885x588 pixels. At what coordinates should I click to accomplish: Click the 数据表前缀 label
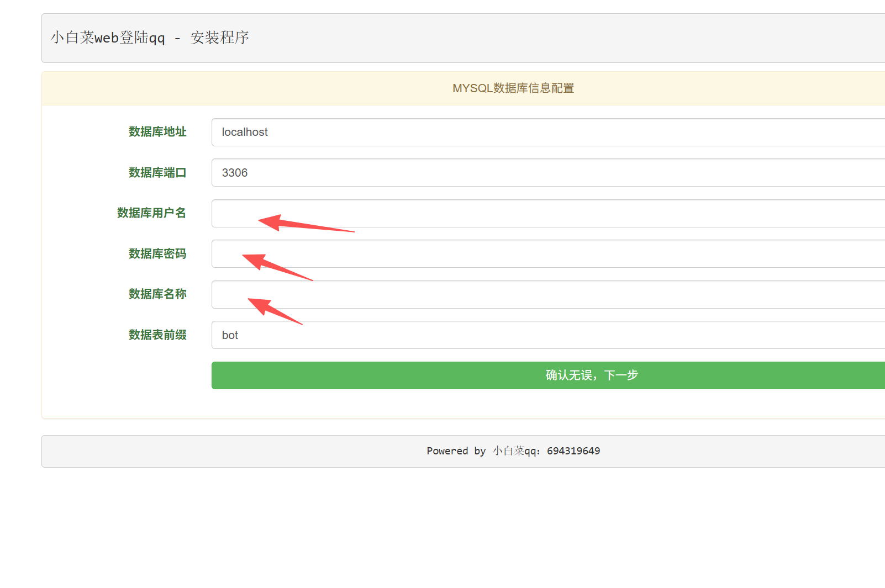157,335
